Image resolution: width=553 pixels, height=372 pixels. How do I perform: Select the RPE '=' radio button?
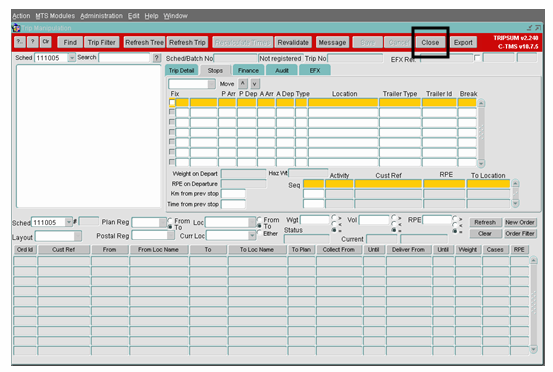pyautogui.click(x=455, y=231)
